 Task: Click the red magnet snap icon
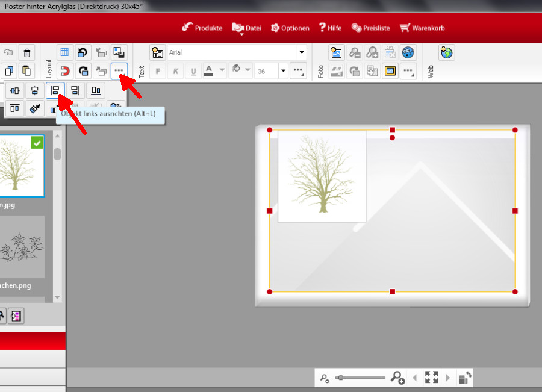pyautogui.click(x=65, y=71)
